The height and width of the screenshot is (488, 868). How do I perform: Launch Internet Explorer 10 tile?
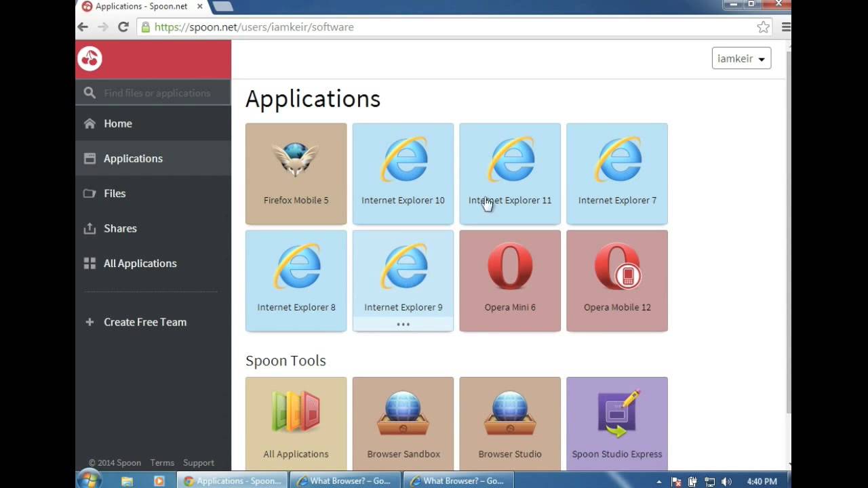tap(403, 174)
